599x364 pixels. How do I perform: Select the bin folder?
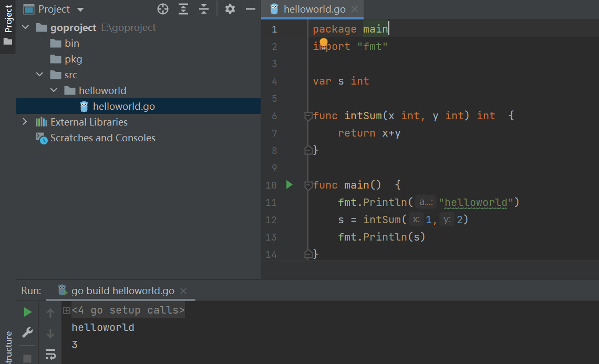(72, 43)
